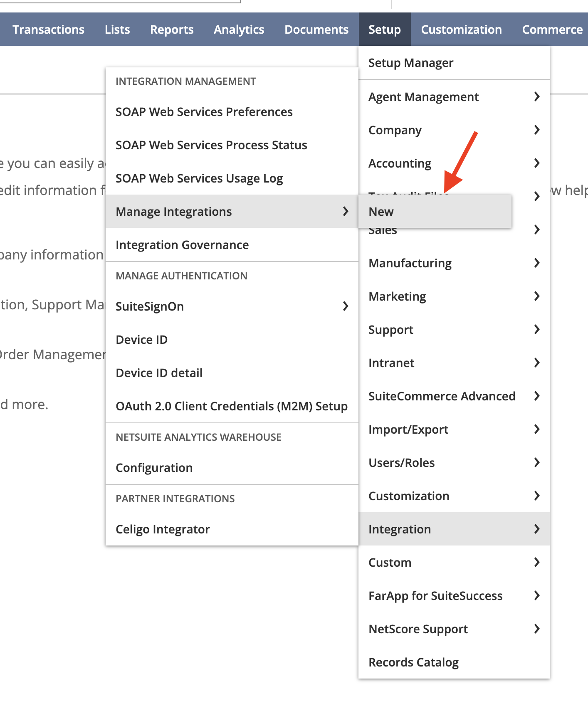Expand the Intranet submenu arrow
This screenshot has height=701, width=588.
click(537, 363)
